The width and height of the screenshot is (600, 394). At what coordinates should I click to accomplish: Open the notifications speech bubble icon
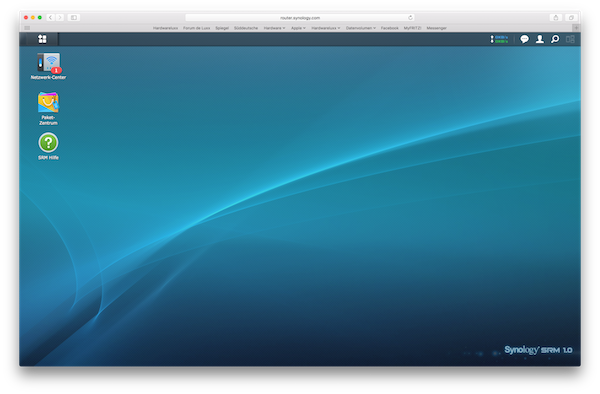point(524,39)
